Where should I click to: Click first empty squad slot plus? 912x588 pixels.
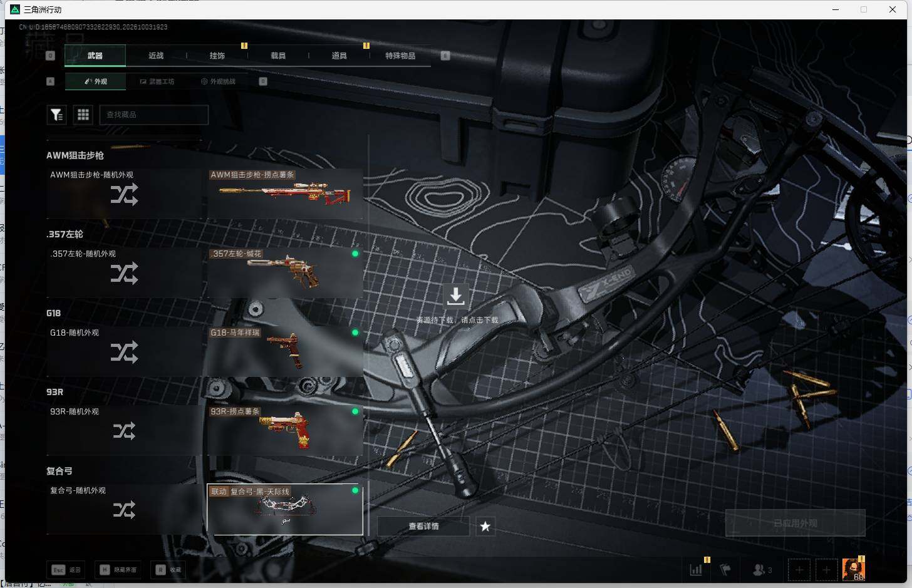(x=799, y=570)
